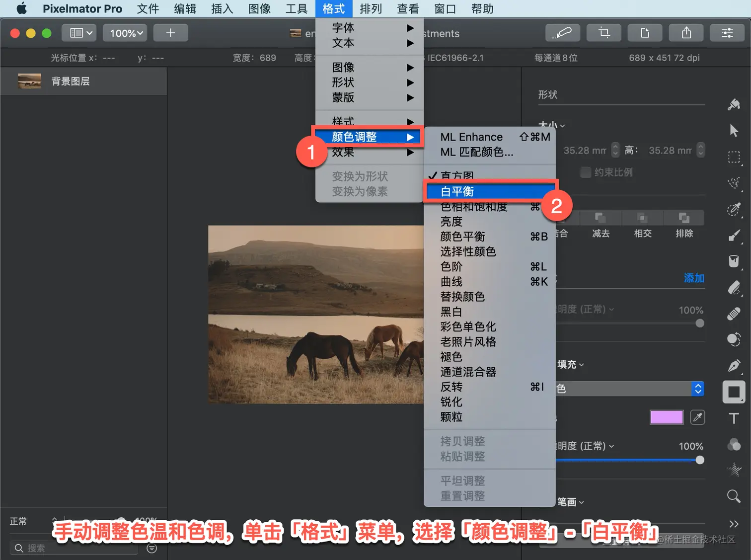Select the Arrange arrow tool

click(x=734, y=131)
